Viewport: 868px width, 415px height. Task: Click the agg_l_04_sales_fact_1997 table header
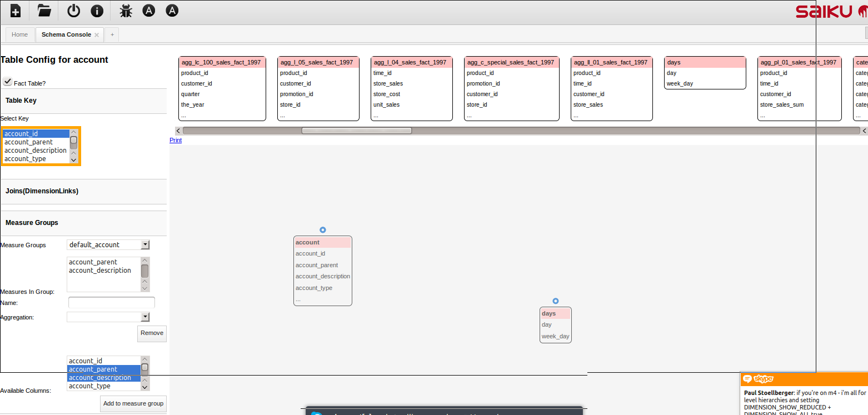[412, 62]
